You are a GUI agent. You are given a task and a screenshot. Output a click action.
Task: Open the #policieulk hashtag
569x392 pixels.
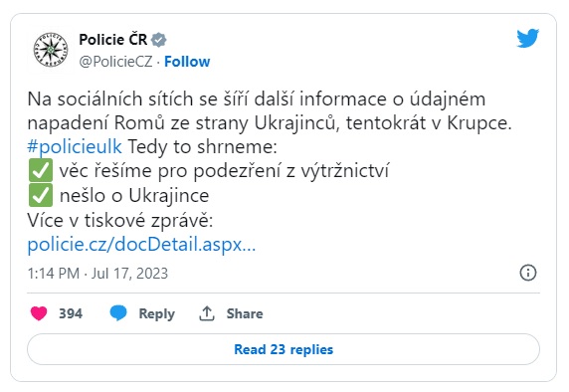(75, 147)
